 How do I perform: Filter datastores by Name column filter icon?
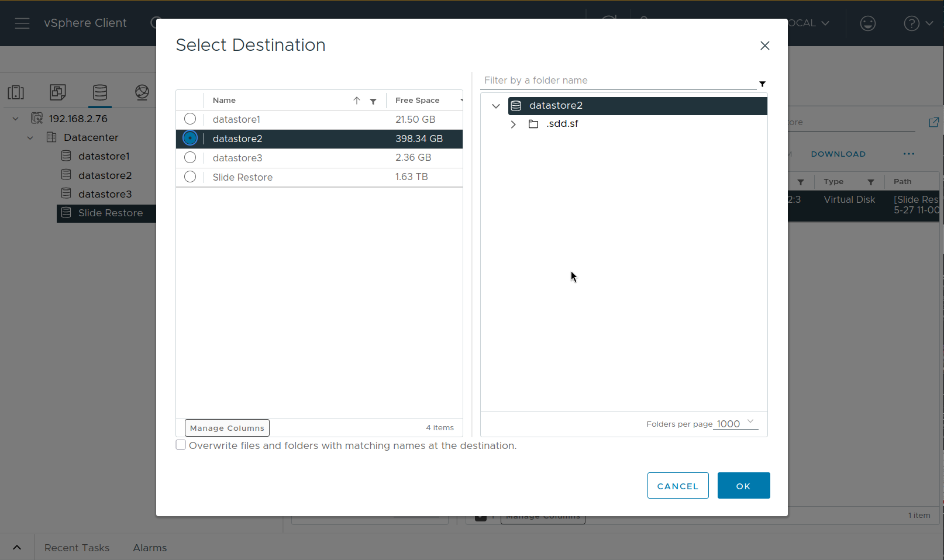(x=373, y=101)
